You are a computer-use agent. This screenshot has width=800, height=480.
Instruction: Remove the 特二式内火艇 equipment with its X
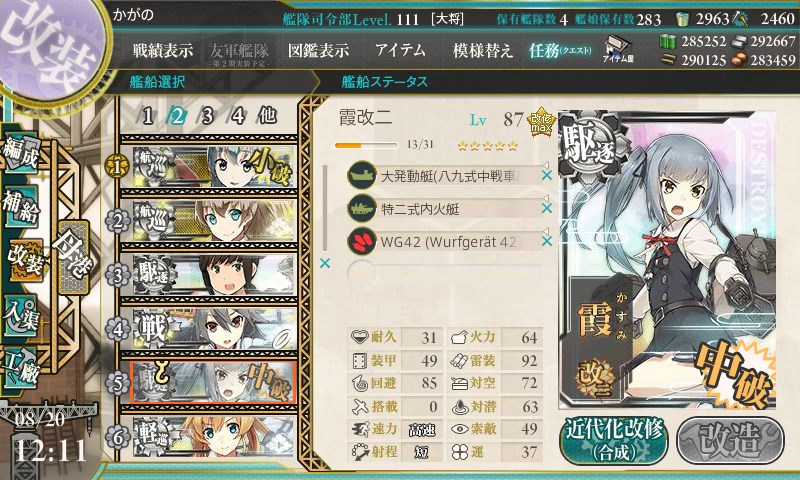(x=547, y=208)
